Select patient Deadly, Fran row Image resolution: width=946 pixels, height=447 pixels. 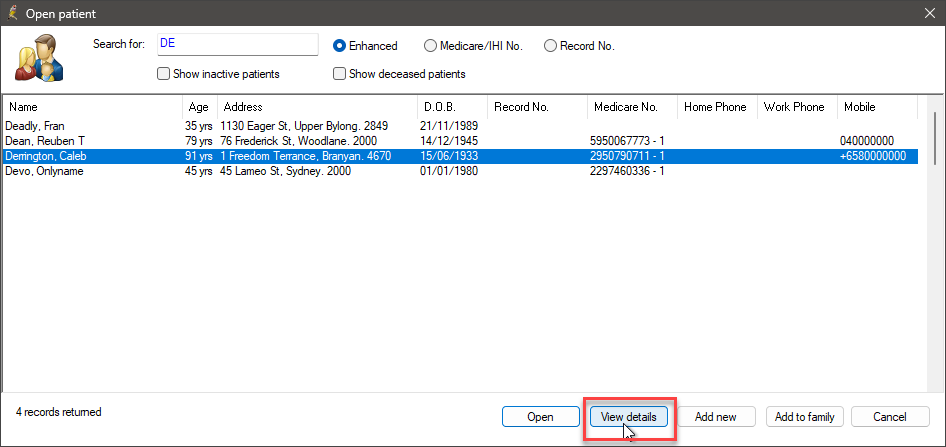click(x=461, y=127)
